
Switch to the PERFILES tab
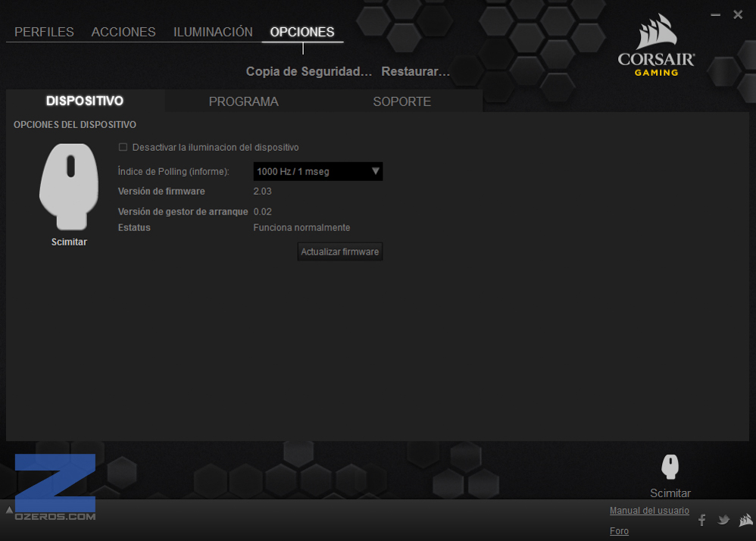coord(44,32)
